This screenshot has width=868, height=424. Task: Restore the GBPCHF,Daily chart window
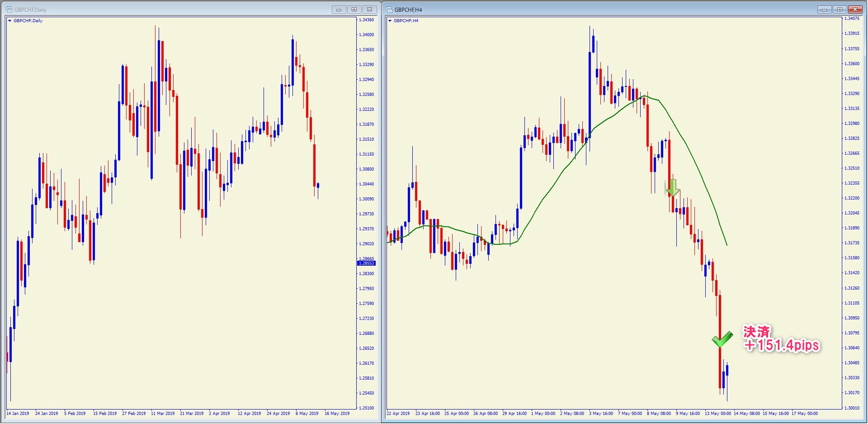pos(354,10)
